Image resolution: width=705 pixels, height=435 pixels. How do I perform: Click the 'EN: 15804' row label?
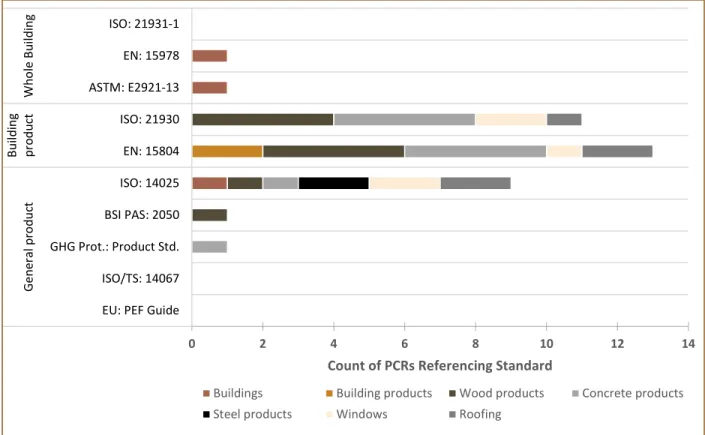[x=151, y=151]
